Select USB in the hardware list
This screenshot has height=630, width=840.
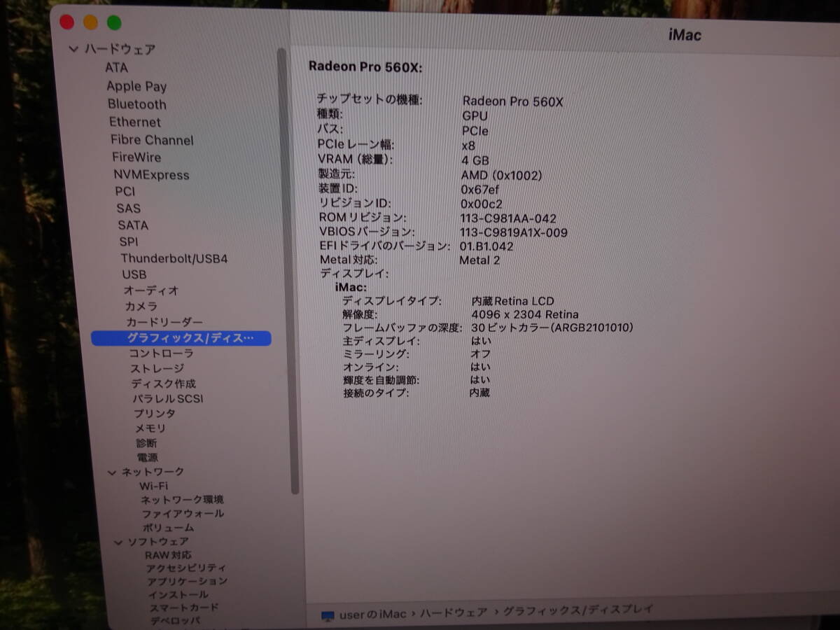(x=134, y=274)
